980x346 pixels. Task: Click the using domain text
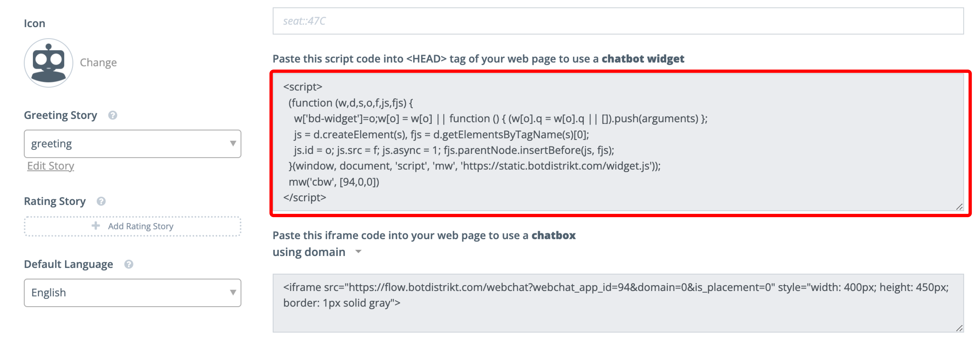click(309, 252)
